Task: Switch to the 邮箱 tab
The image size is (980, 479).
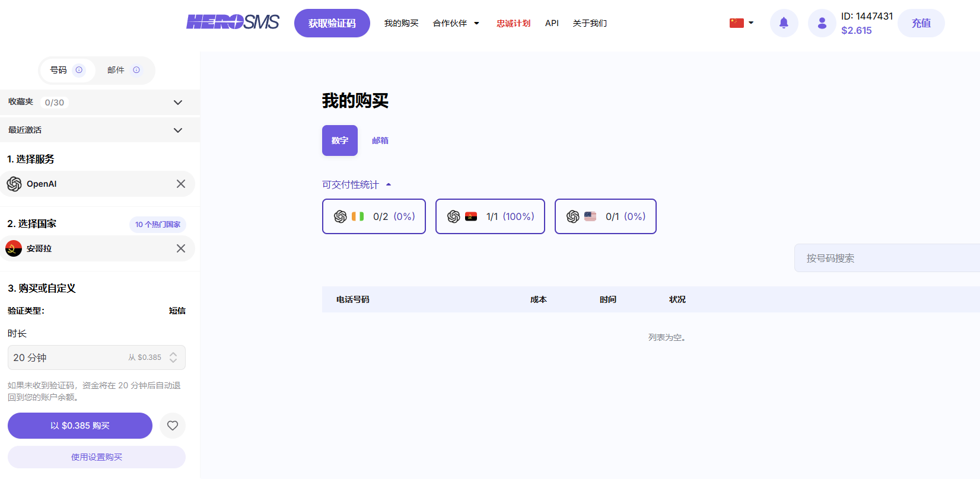Action: [380, 140]
